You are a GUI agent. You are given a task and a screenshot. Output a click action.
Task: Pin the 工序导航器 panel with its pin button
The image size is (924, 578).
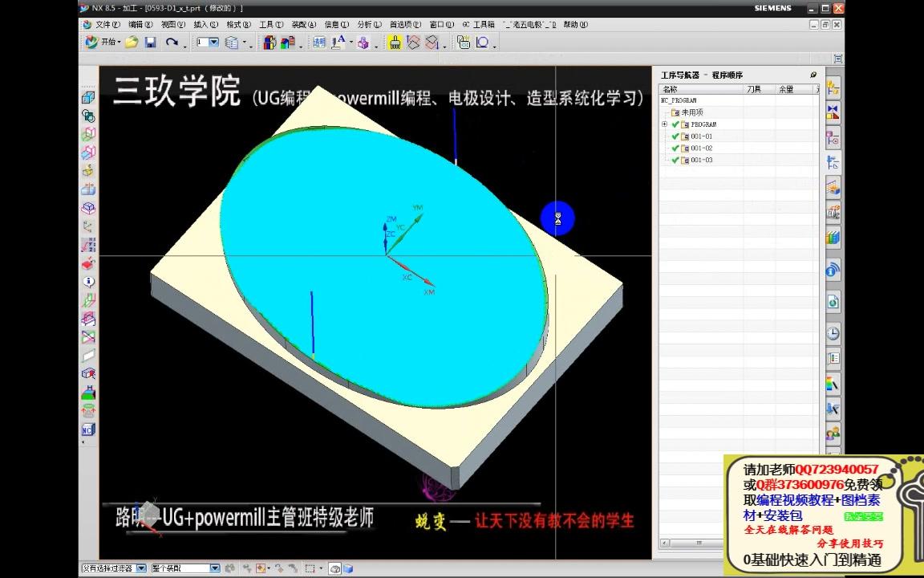click(813, 74)
